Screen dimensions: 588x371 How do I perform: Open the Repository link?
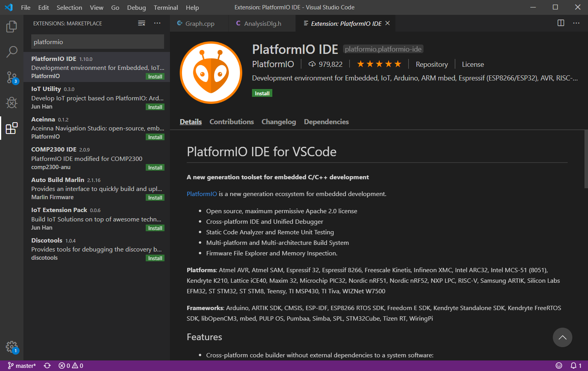[x=432, y=64]
